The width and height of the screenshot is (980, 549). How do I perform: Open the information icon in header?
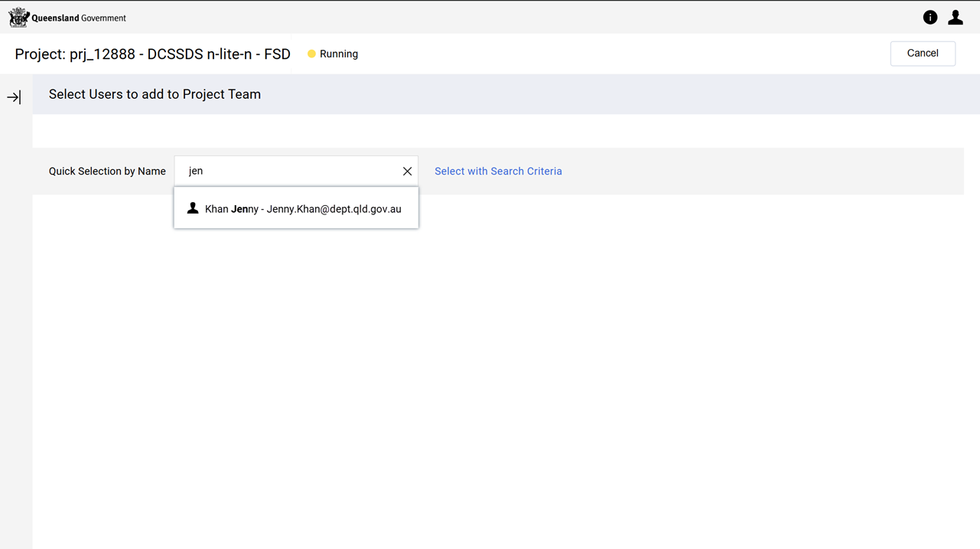[x=930, y=18]
